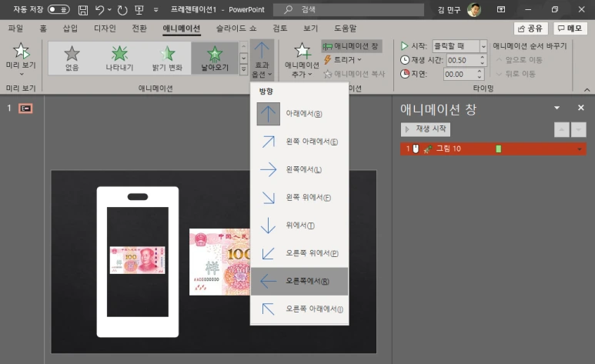Viewport: 595px width, 364px height.
Task: Open the ribbon display options icon
Action: pos(501,9)
